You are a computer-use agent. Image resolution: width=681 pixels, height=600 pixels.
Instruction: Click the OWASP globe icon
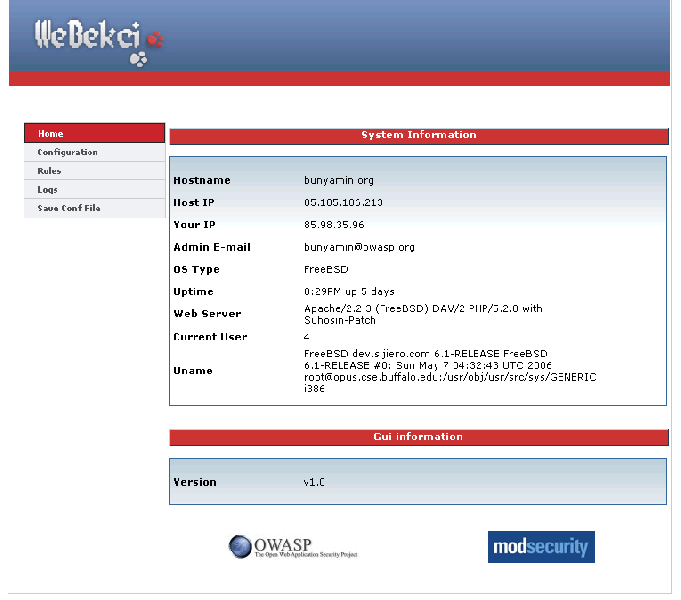[x=240, y=546]
